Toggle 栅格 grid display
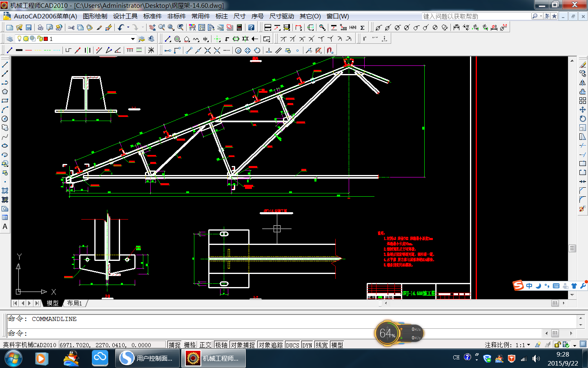 click(190, 345)
